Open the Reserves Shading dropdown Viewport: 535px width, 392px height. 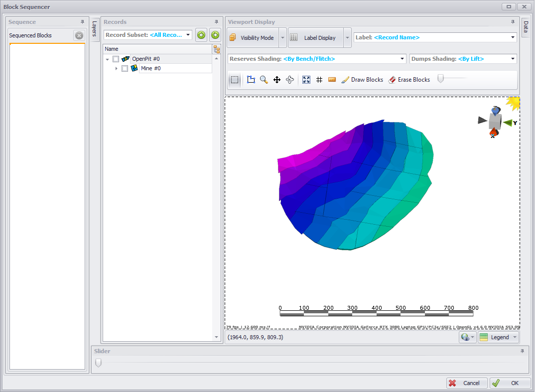tap(402, 59)
